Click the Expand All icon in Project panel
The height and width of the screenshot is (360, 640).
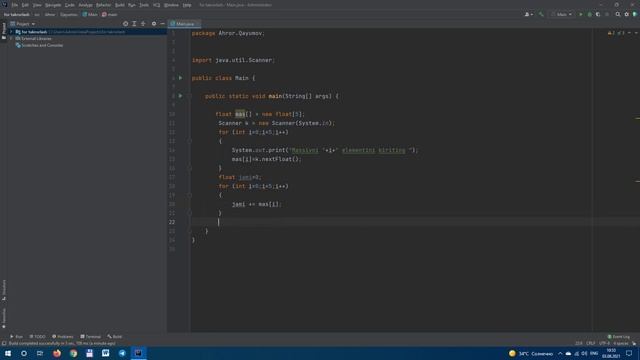click(134, 24)
